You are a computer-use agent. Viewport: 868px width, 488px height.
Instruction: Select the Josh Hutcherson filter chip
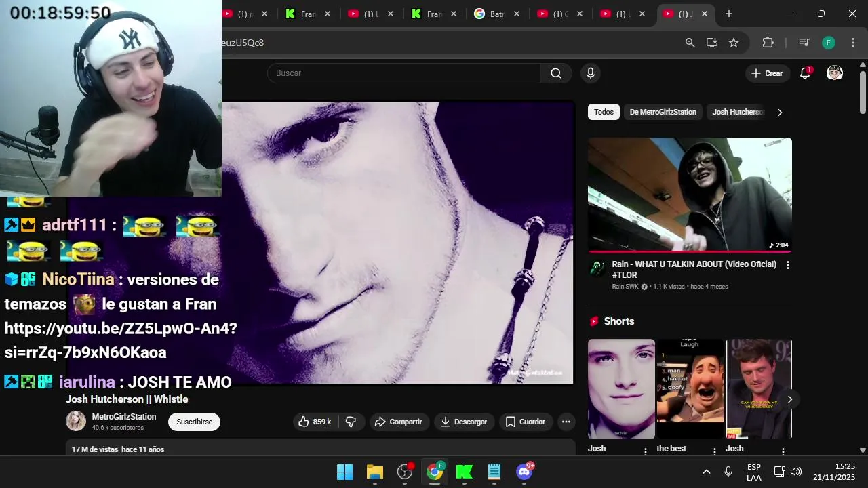pyautogui.click(x=738, y=112)
